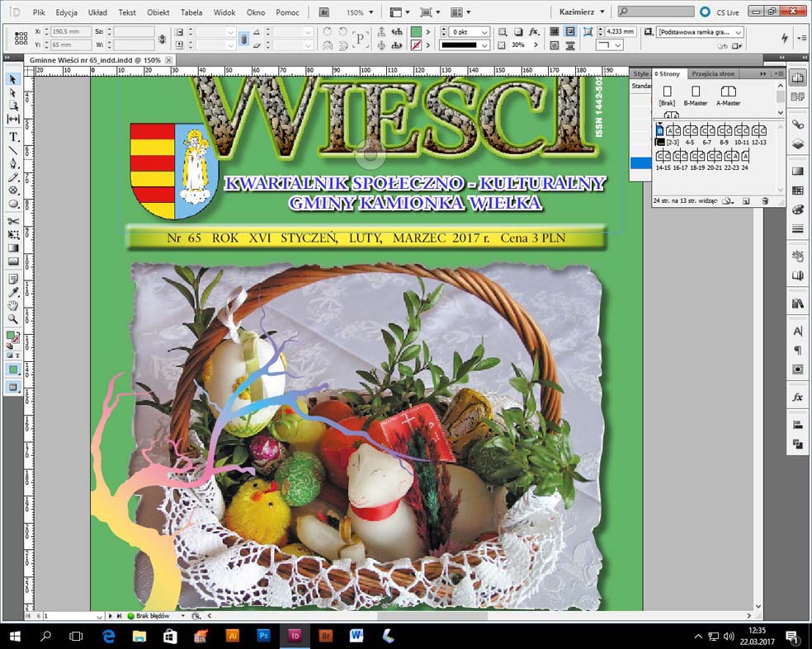Open the Links panel in the right dock

[x=797, y=125]
